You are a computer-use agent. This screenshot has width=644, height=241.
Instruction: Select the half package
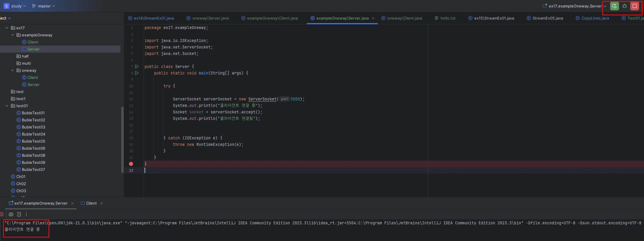pos(22,56)
